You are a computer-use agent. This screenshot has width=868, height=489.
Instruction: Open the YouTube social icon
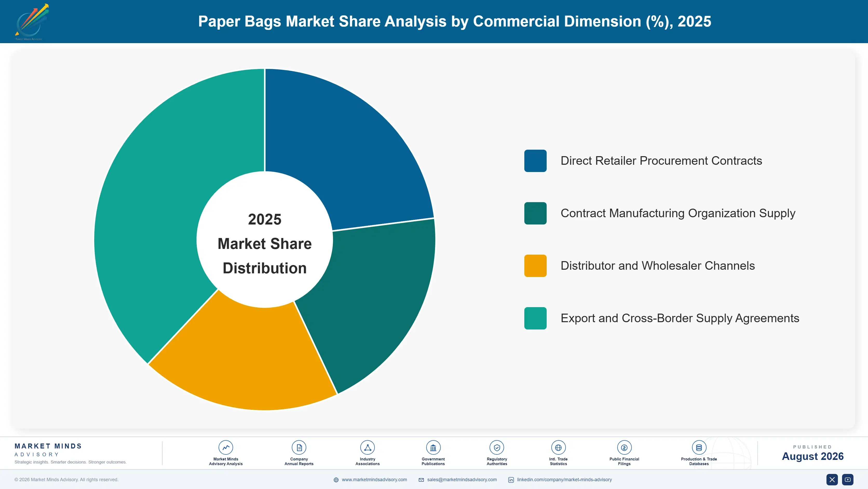tap(847, 480)
